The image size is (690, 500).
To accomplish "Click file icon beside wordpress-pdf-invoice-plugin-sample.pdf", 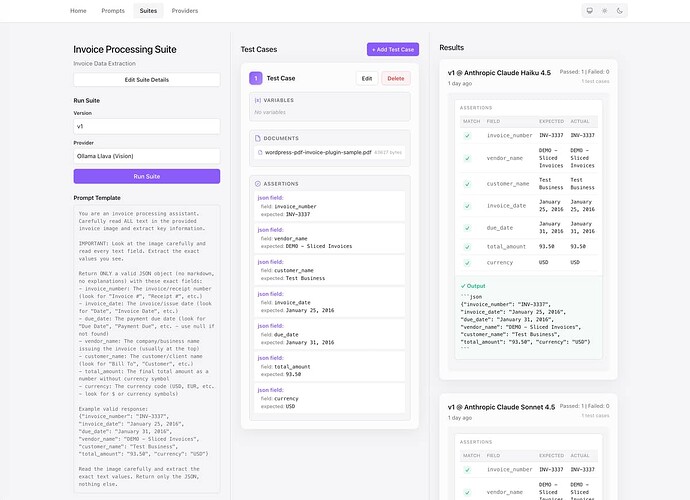I will tap(259, 152).
